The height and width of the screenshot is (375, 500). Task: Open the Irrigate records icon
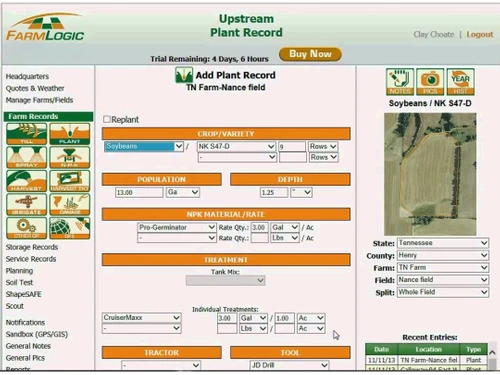[x=26, y=205]
